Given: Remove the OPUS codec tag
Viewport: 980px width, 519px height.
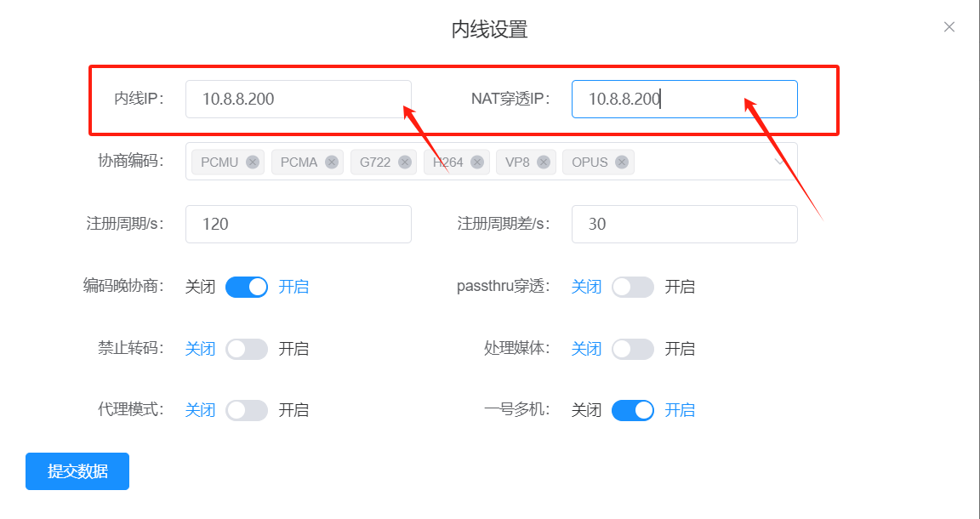Looking at the screenshot, I should coord(623,163).
